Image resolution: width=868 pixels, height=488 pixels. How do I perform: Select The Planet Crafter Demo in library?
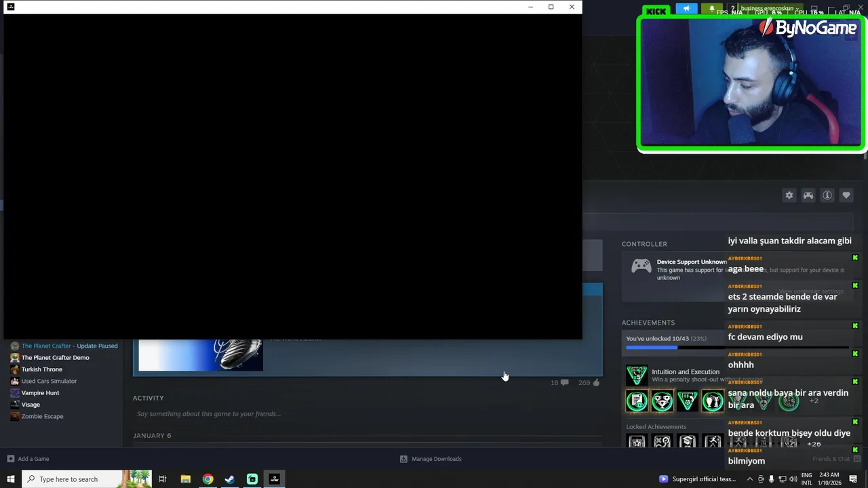click(x=55, y=358)
